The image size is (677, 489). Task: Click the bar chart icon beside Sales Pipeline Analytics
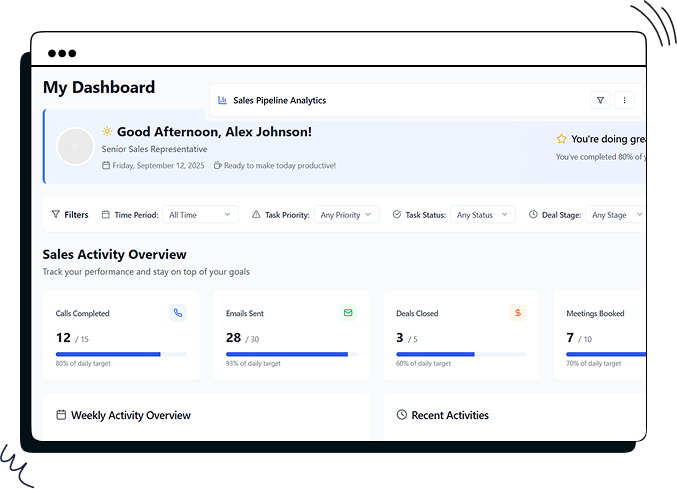click(x=222, y=100)
